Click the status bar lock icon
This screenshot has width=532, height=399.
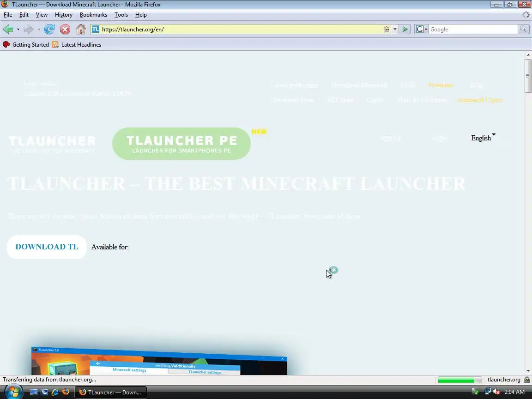[527, 380]
